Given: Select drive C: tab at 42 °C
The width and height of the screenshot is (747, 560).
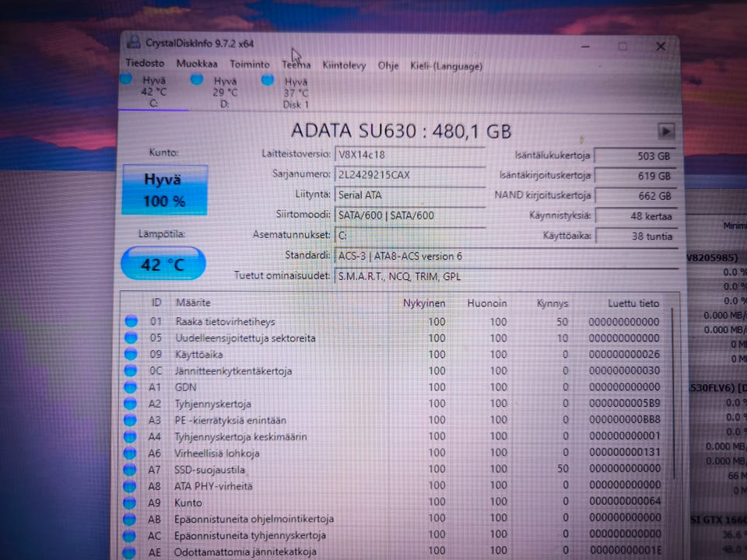Looking at the screenshot, I should (153, 92).
